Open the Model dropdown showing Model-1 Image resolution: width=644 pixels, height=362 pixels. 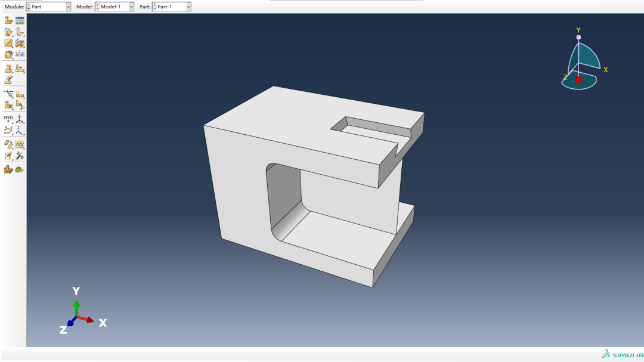click(x=131, y=7)
